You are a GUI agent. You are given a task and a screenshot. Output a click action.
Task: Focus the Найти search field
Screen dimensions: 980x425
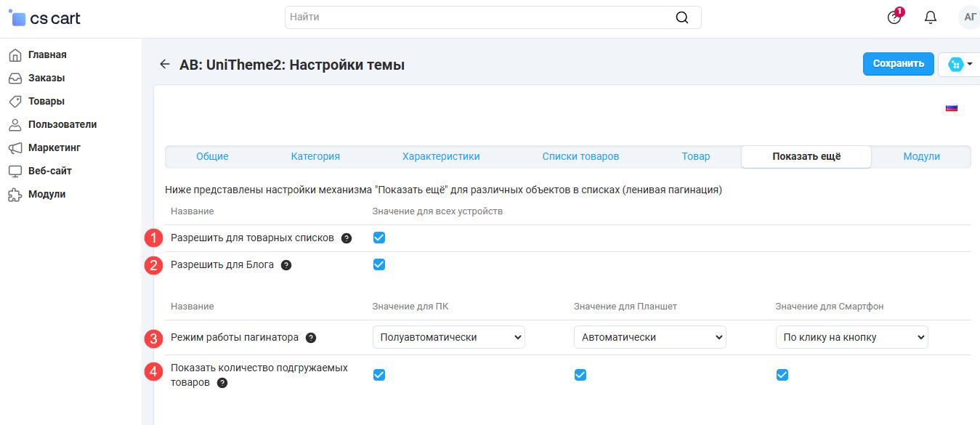point(479,17)
